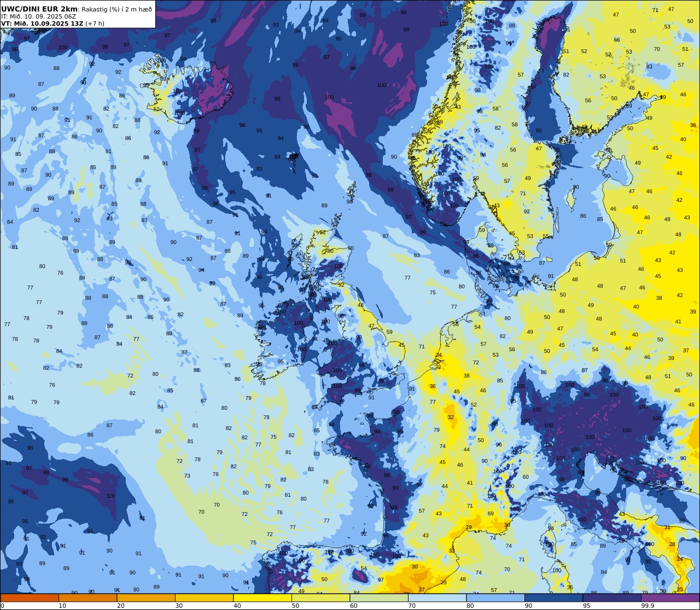
Task: Click the initial time 'IT: Mið. 10. 09. 2025 06Z'
Action: [x=38, y=16]
